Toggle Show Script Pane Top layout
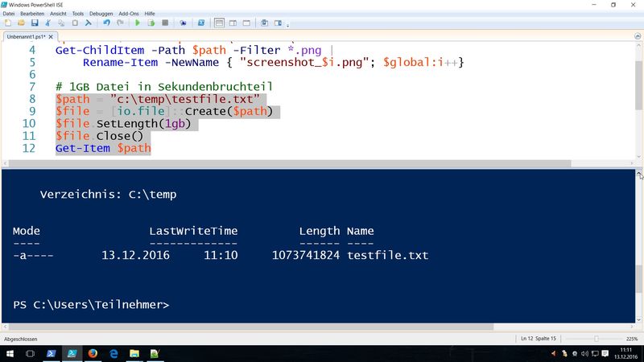 pos(219,23)
